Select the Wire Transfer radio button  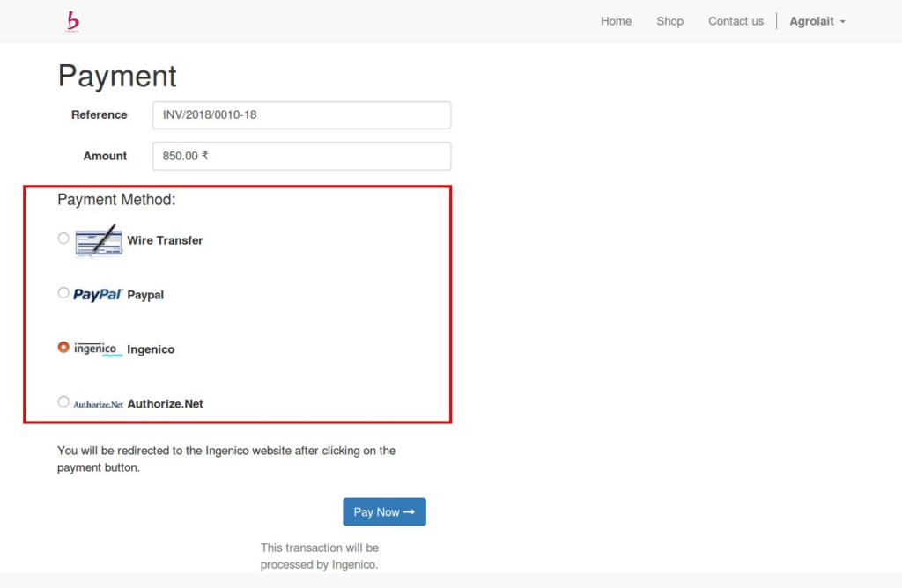[63, 238]
